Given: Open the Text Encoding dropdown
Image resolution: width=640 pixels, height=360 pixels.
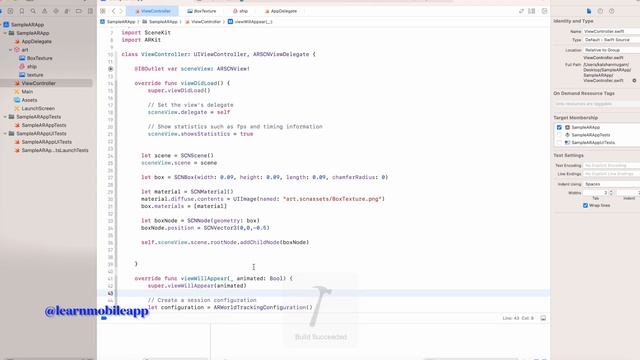Looking at the screenshot, I should [x=611, y=165].
